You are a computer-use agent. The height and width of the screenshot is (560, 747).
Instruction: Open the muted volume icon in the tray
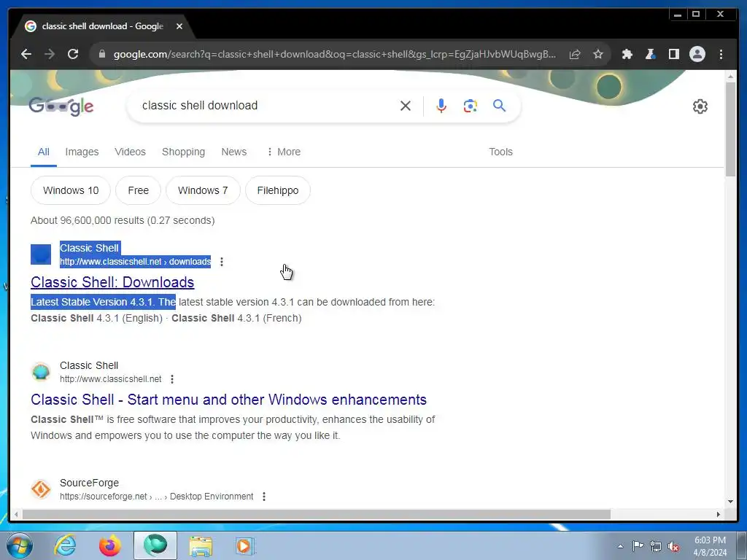coord(673,546)
